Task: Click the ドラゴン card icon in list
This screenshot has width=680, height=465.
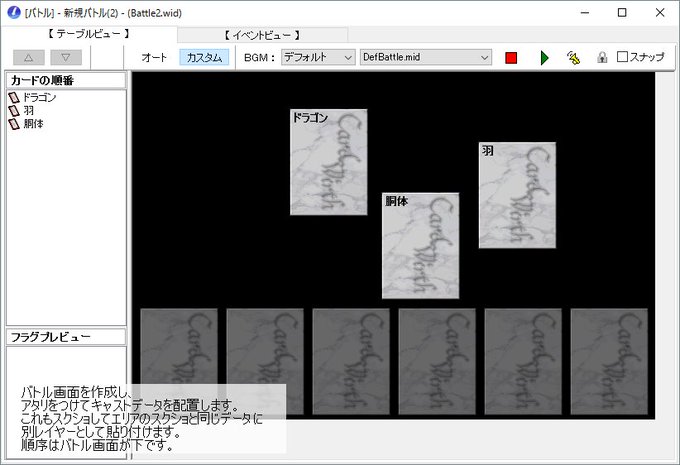Action: [14, 98]
